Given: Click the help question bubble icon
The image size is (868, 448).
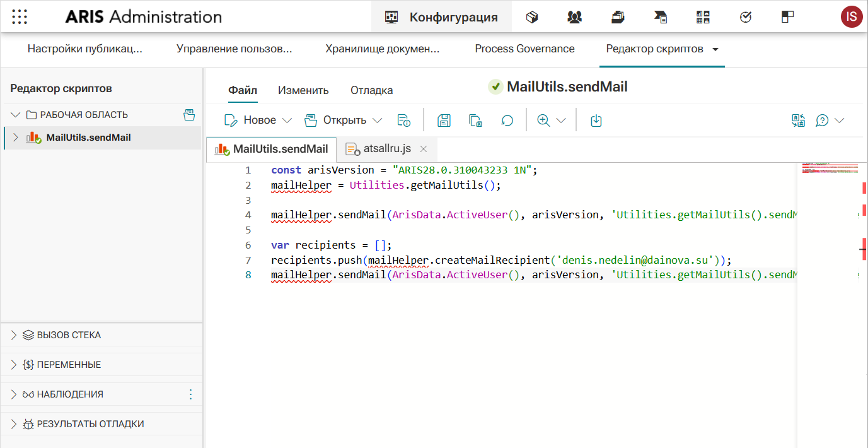Looking at the screenshot, I should click(822, 120).
